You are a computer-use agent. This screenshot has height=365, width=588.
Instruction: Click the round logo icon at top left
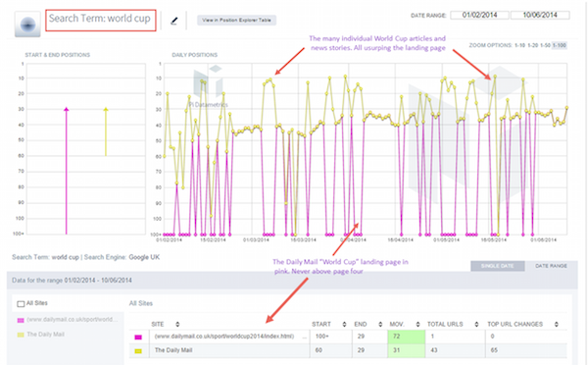[27, 25]
